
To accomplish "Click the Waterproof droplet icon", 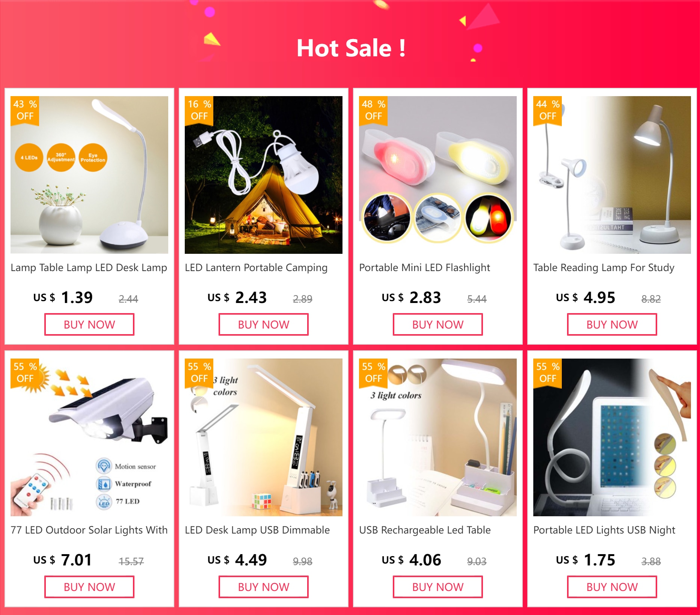I will click(x=104, y=484).
